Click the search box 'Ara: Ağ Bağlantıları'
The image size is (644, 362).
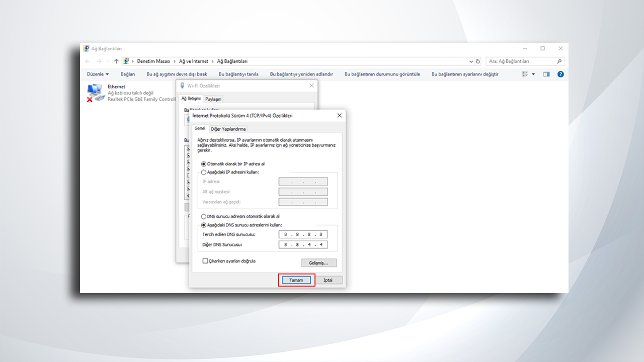[x=525, y=61]
